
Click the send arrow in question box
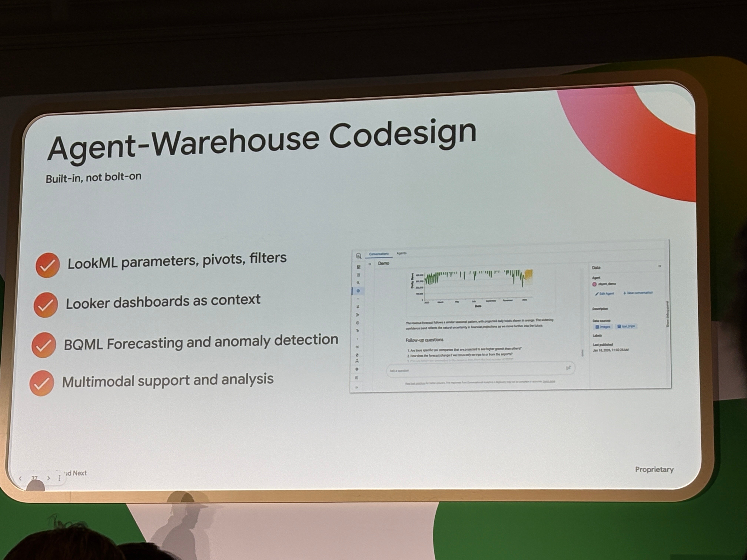pos(568,368)
